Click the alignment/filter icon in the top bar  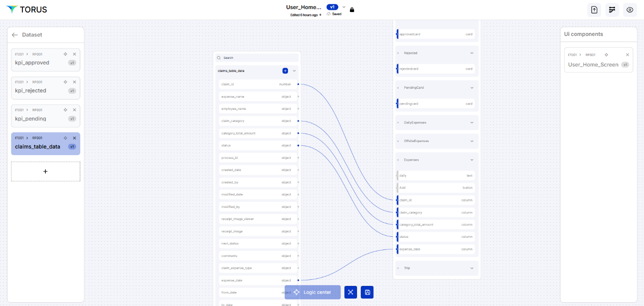612,10
